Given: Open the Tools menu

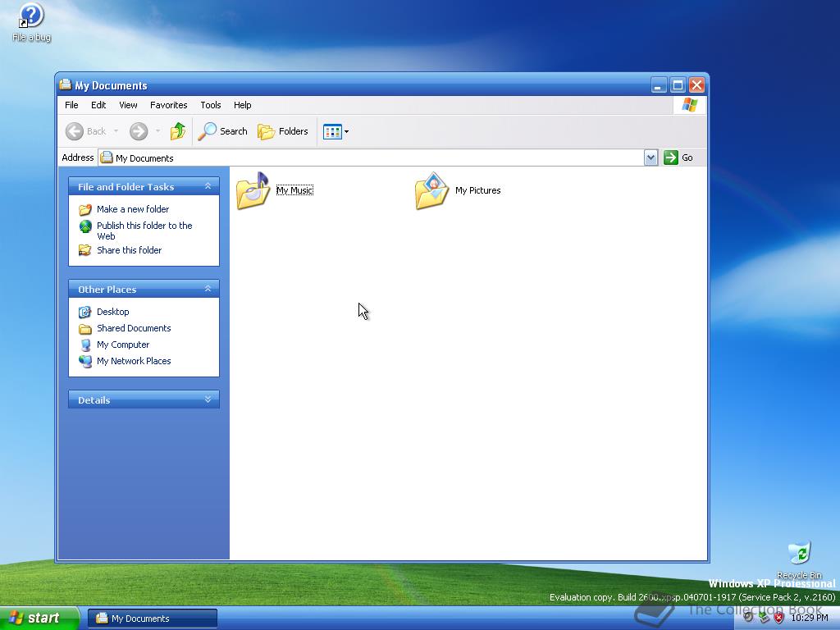Looking at the screenshot, I should (x=211, y=105).
